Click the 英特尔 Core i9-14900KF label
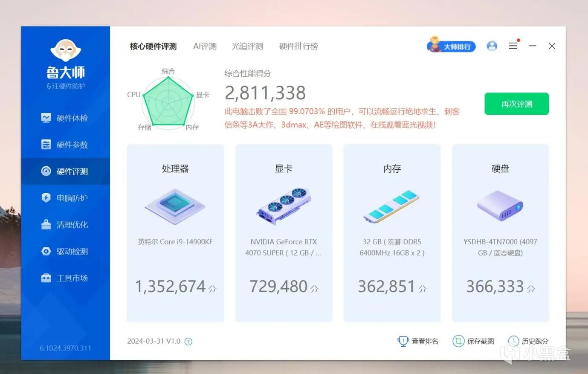 tap(175, 242)
